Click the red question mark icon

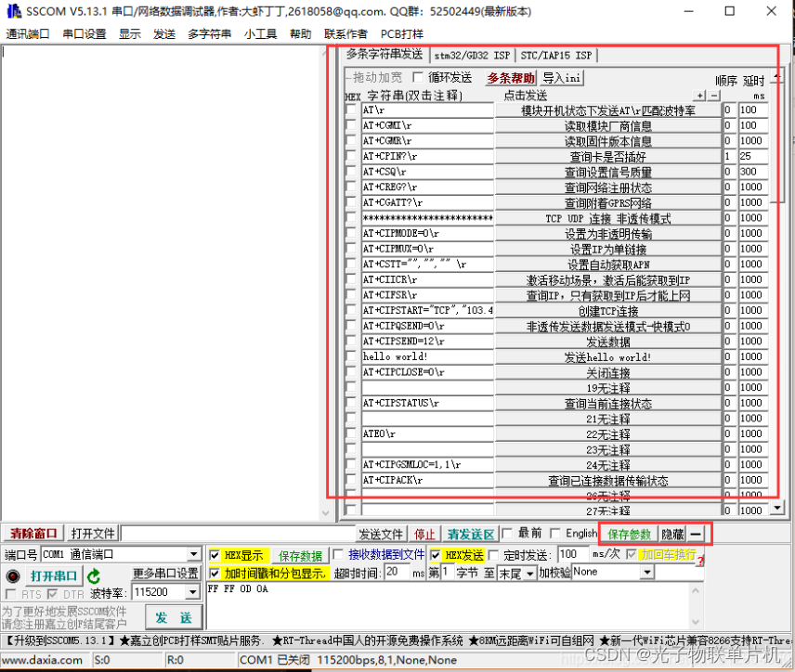point(700,561)
